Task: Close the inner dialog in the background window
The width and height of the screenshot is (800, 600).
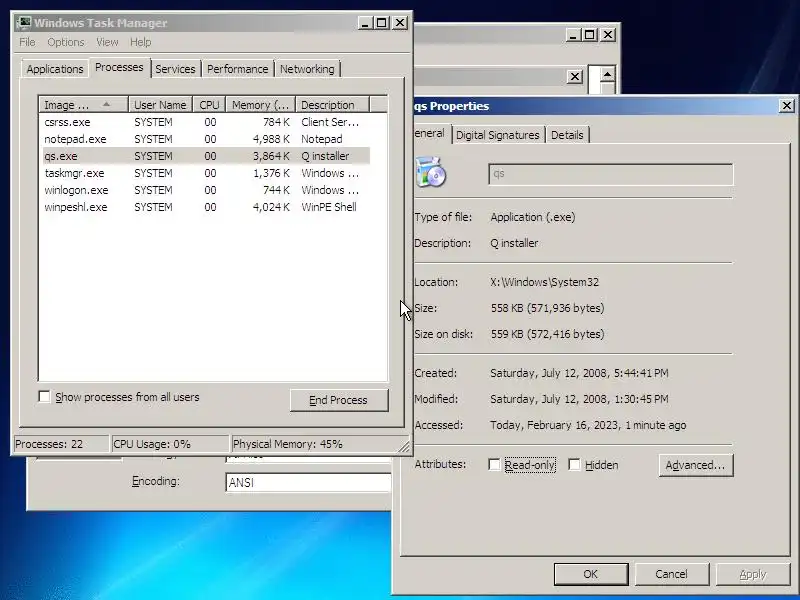Action: point(574,77)
